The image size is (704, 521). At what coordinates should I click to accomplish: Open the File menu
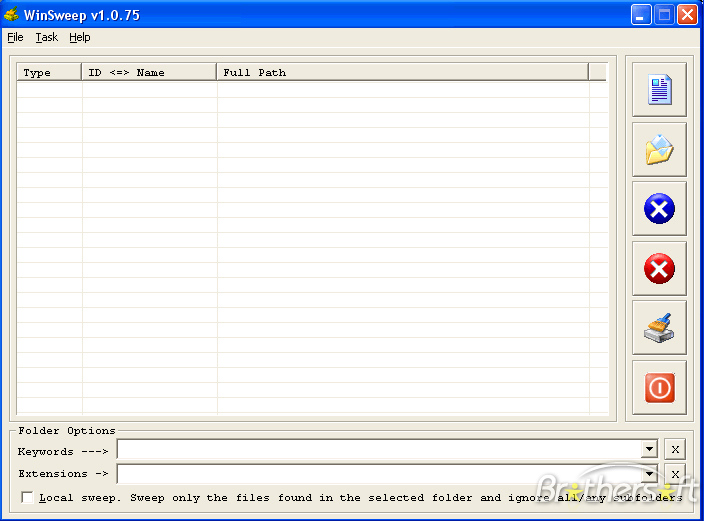[x=15, y=37]
